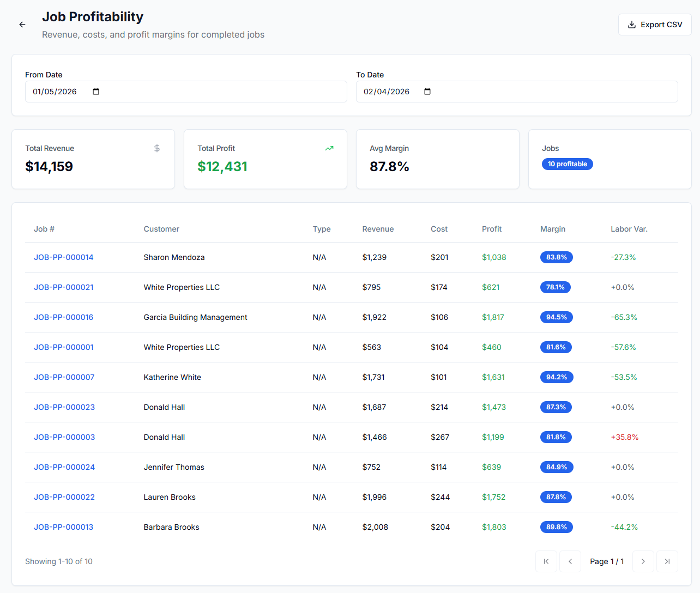Click the Margin column header
The width and height of the screenshot is (700, 593).
coord(553,229)
